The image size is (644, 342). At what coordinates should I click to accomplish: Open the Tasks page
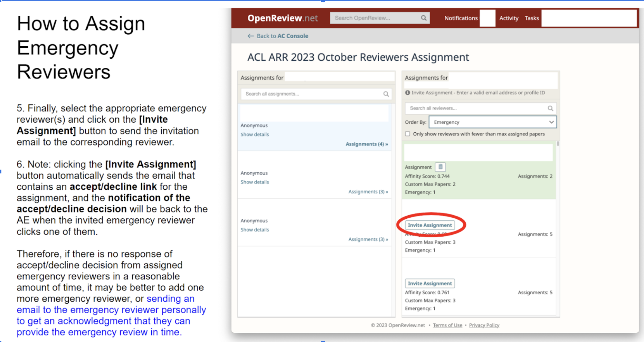532,18
